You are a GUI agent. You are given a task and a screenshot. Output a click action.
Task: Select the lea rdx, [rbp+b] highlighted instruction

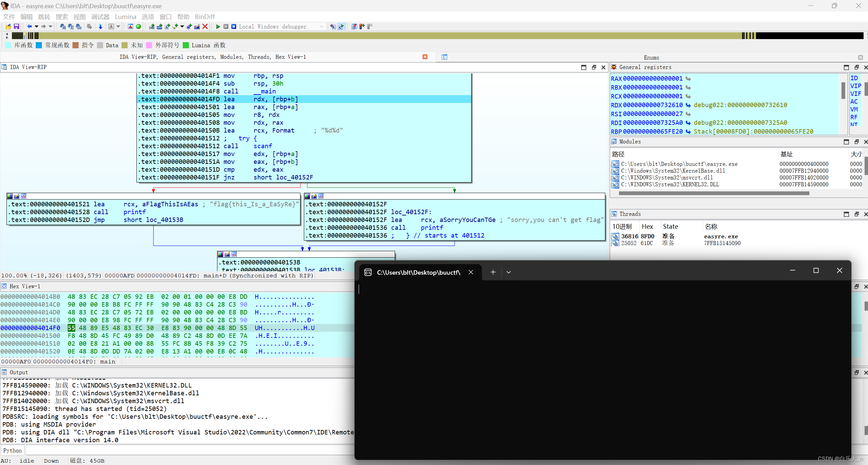[304, 99]
